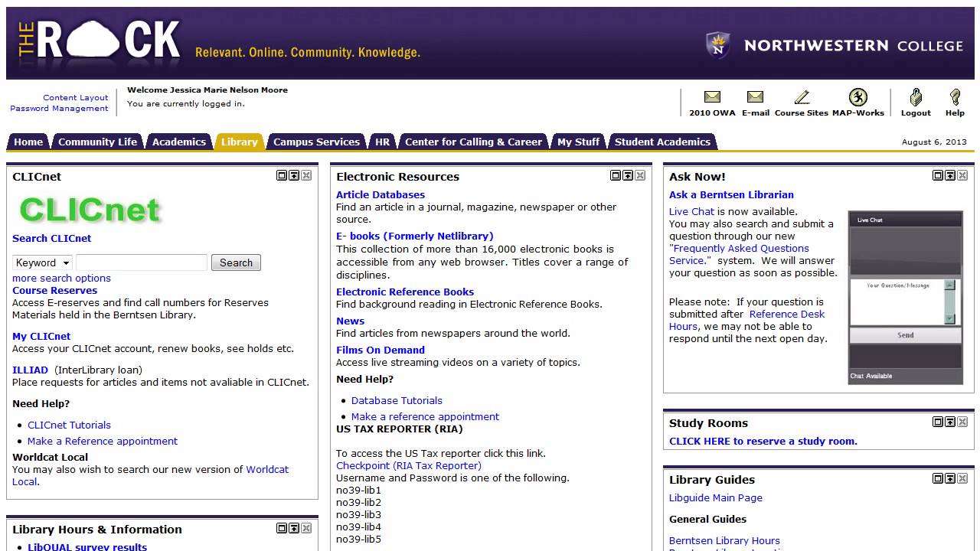Open the News link

click(x=350, y=321)
